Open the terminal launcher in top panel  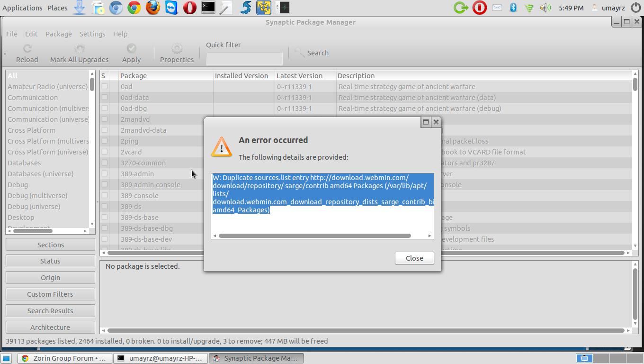[x=208, y=8]
